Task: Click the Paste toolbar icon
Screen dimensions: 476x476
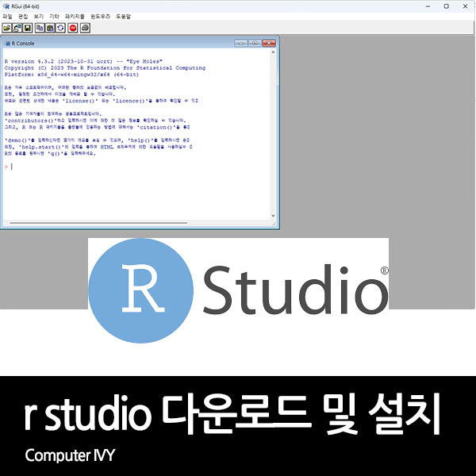Action: click(50, 28)
